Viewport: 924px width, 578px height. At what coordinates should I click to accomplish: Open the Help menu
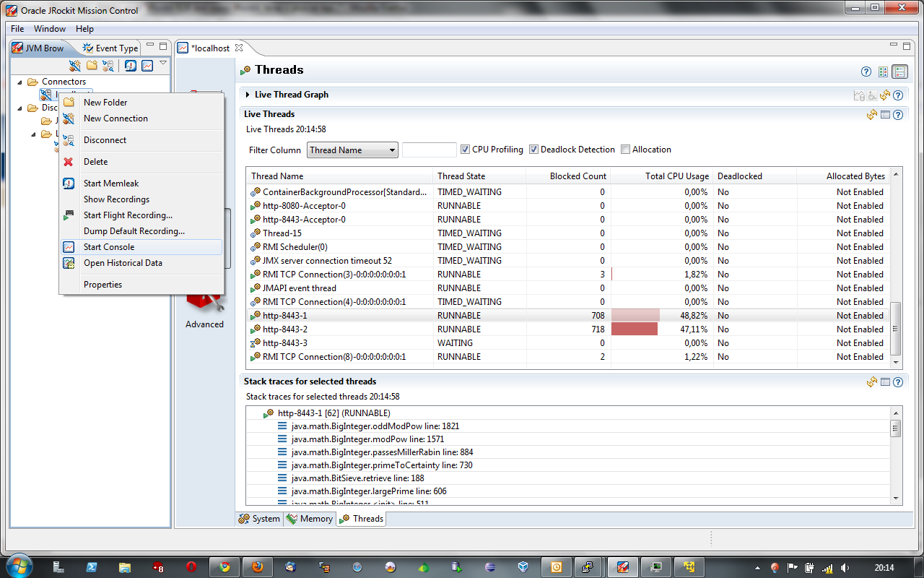(84, 29)
